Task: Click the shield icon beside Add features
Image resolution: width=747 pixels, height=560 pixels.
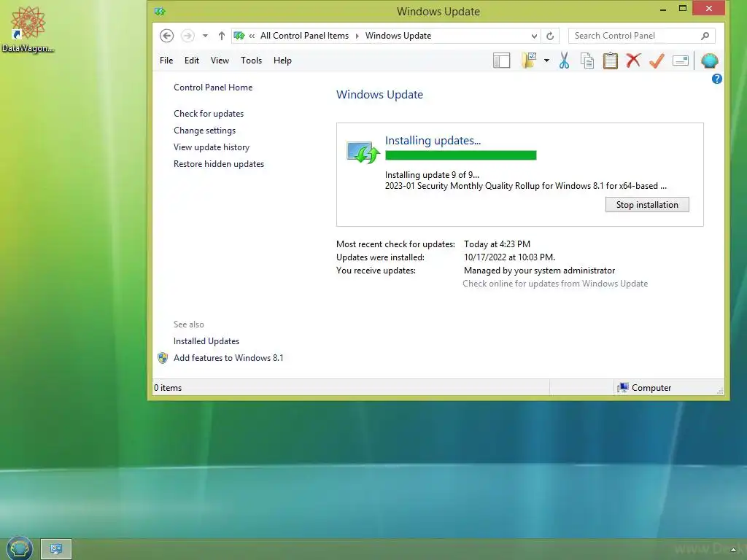Action: tap(163, 357)
